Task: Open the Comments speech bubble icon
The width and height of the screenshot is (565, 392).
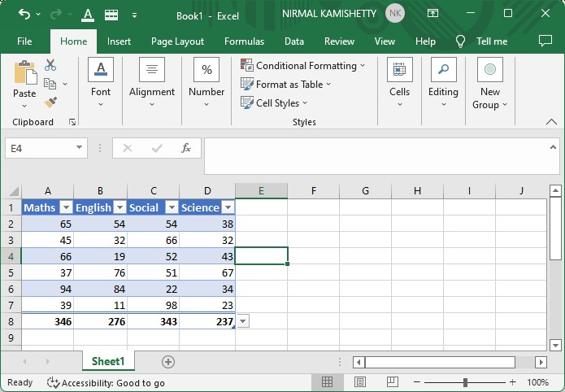Action: pos(545,41)
